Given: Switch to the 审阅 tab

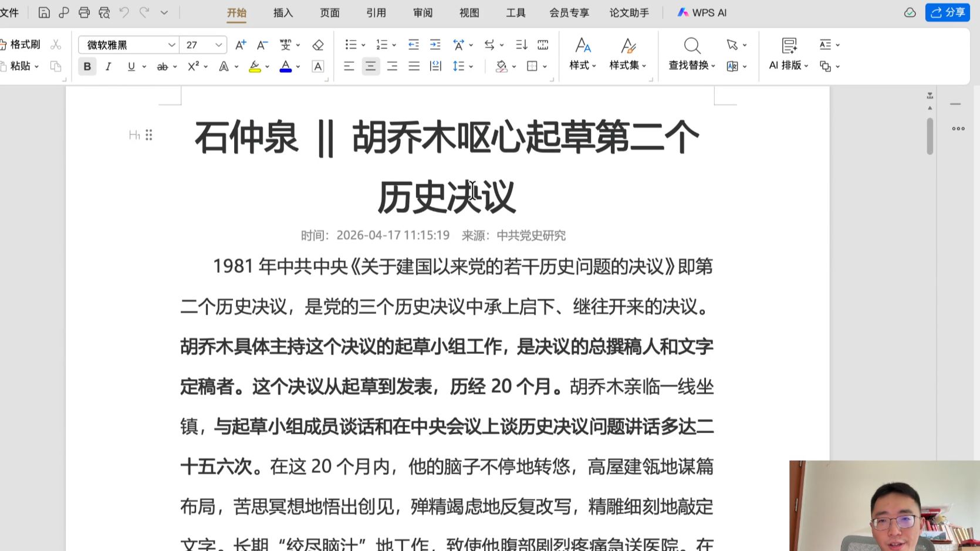Looking at the screenshot, I should pos(423,12).
